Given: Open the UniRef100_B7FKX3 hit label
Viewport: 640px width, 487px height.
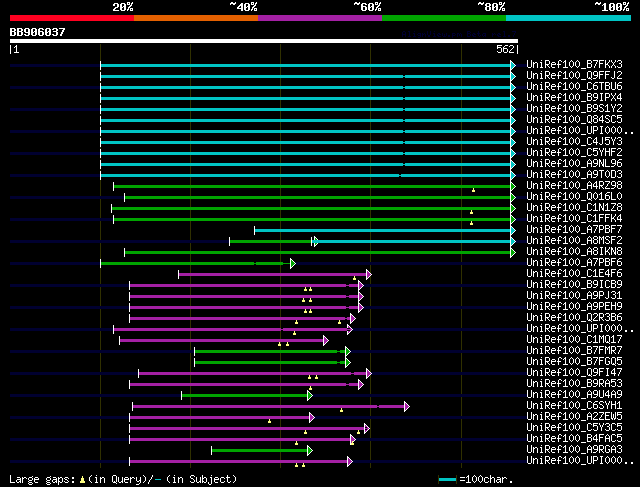Looking at the screenshot, I should click(x=574, y=64).
